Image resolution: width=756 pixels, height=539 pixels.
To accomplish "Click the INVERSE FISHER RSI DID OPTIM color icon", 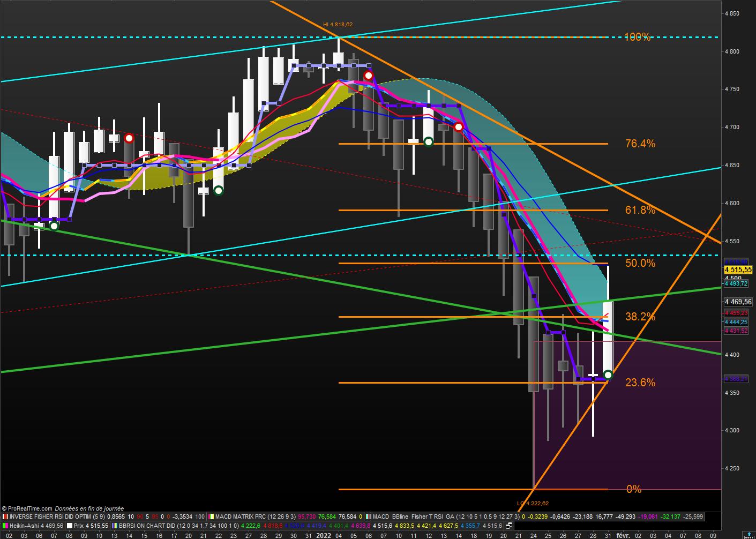I will tap(5, 517).
